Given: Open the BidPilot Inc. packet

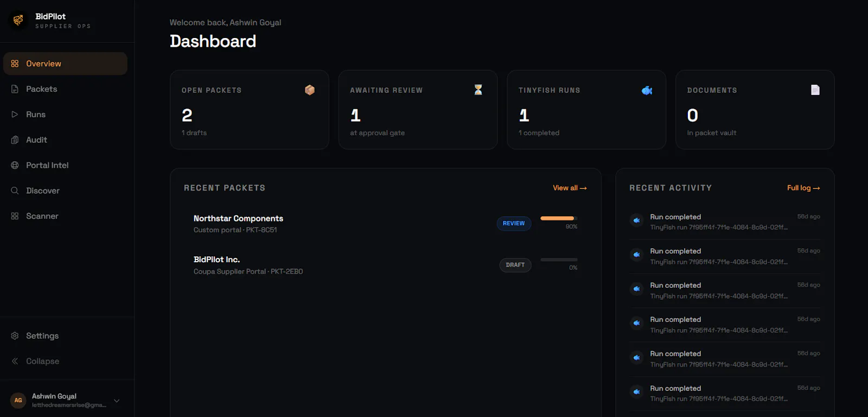Looking at the screenshot, I should click(385, 265).
